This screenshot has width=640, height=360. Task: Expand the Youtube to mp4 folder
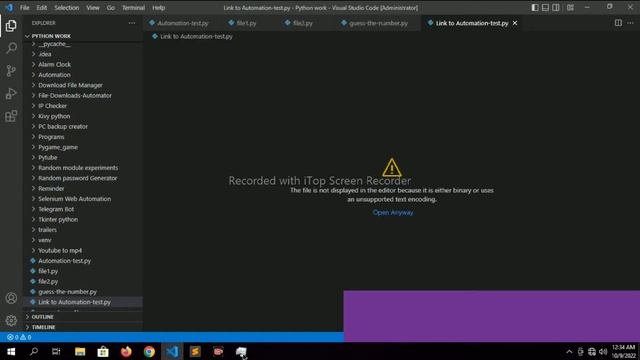coord(60,250)
